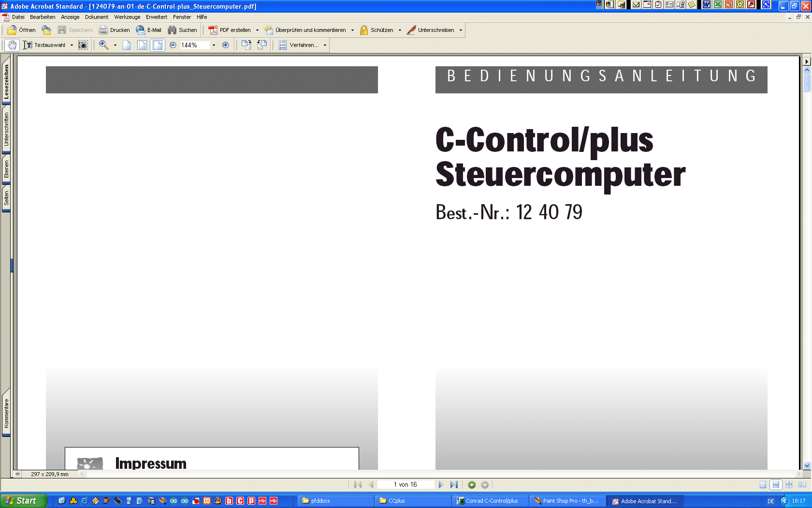Switch to Paint Shop Pro taskbar window
Image resolution: width=812 pixels, height=508 pixels.
tap(567, 501)
